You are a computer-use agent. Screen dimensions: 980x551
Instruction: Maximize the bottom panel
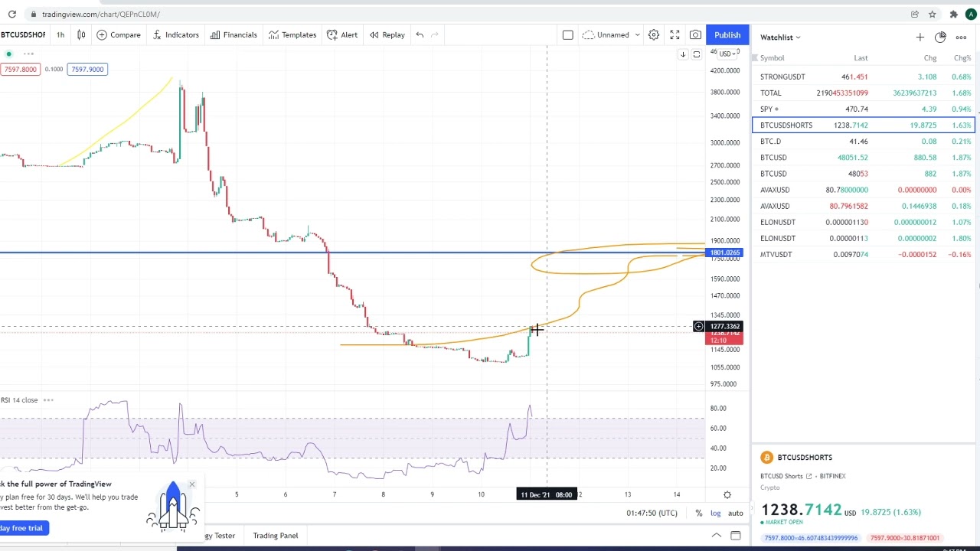pos(735,535)
